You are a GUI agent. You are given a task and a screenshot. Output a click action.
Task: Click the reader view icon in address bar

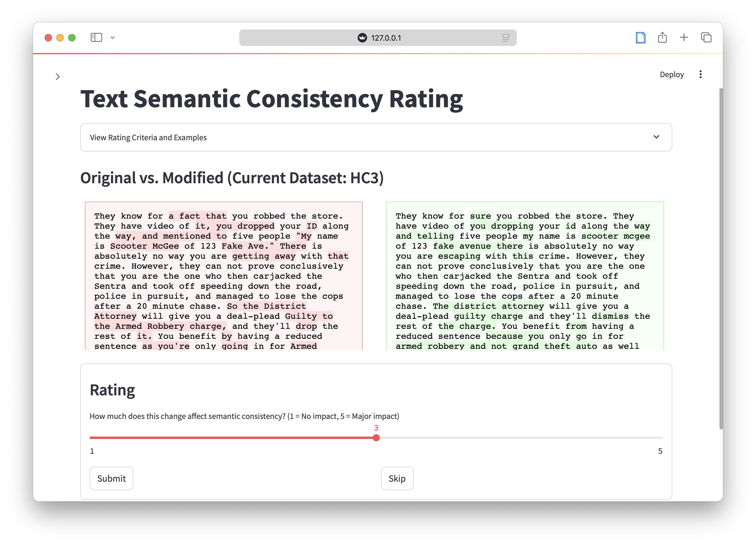506,38
